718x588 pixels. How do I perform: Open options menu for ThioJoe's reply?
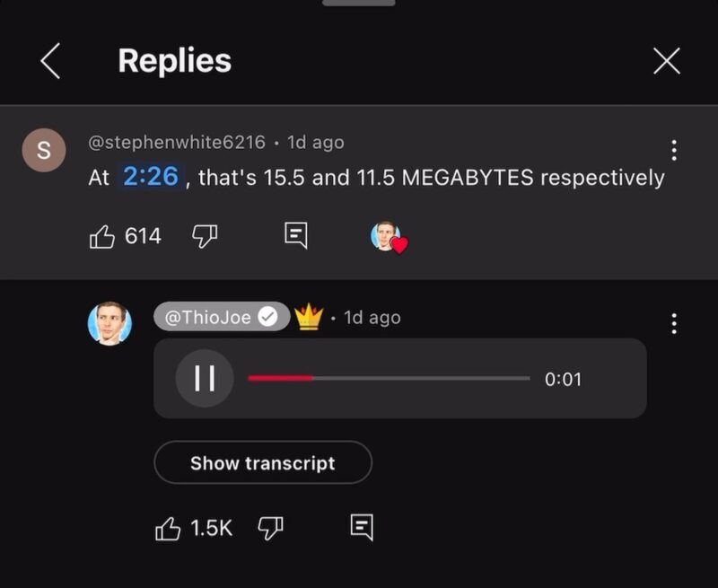[674, 325]
